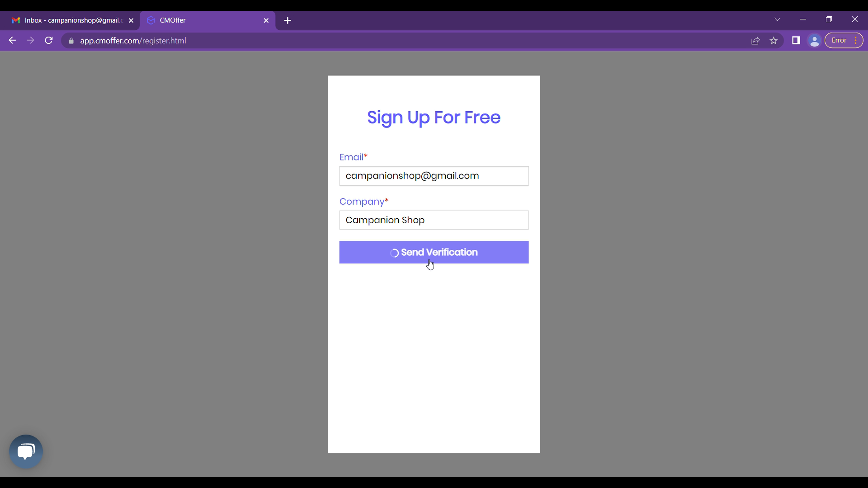Click the Chrome profile account icon
The height and width of the screenshot is (488, 868).
coord(814,41)
